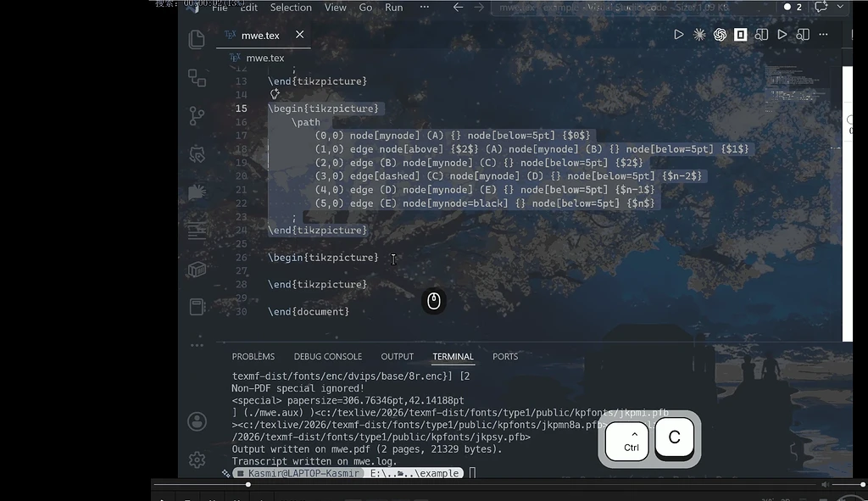Click \end{document} on line 30
The width and height of the screenshot is (868, 501).
coord(309,312)
